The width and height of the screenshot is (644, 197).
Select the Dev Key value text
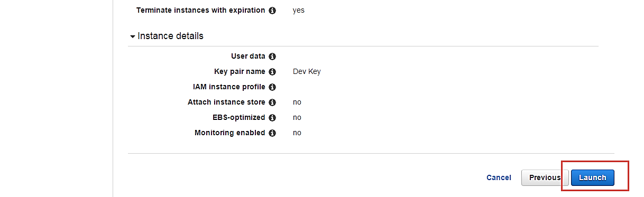[307, 71]
